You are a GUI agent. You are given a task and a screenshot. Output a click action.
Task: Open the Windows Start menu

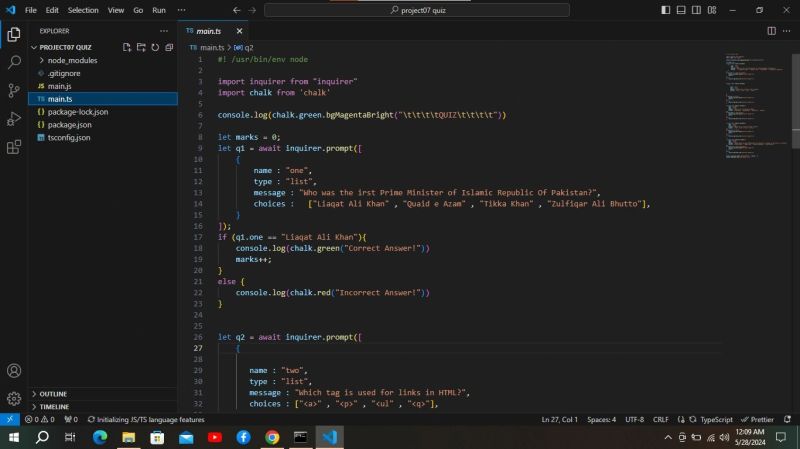coord(14,437)
